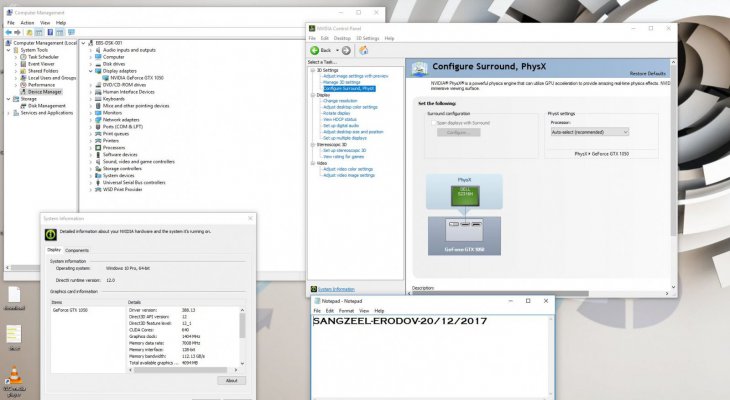The image size is (730, 400).
Task: Click the NVIDIA GeForce GTX 1050 adapter icon
Action: point(106,78)
